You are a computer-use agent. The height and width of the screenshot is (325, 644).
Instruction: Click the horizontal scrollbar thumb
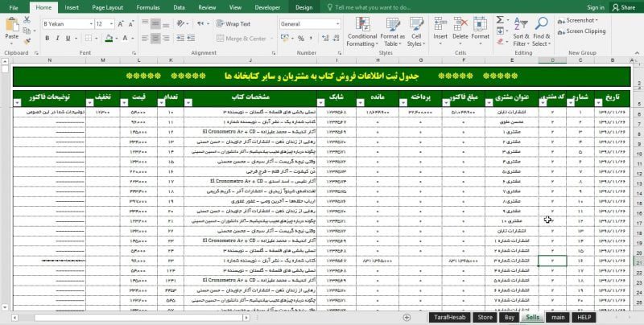point(138,318)
